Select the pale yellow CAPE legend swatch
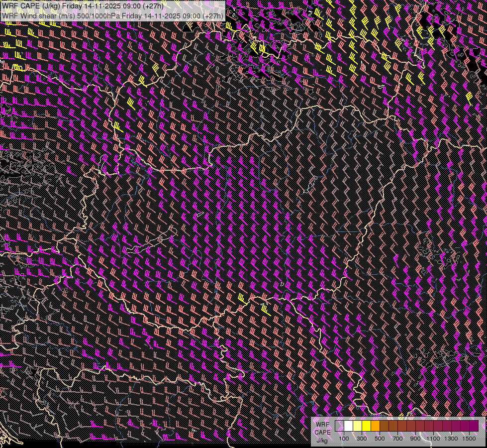This screenshot has width=487, height=448. coord(357,426)
